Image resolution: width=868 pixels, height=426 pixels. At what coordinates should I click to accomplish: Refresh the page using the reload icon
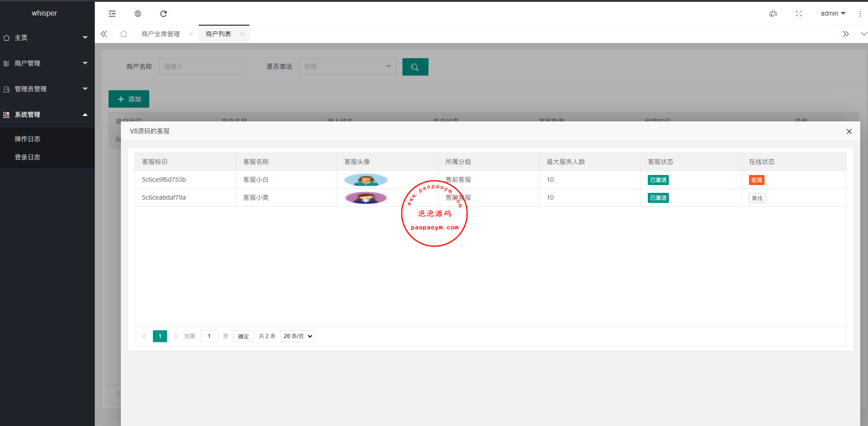pos(163,14)
